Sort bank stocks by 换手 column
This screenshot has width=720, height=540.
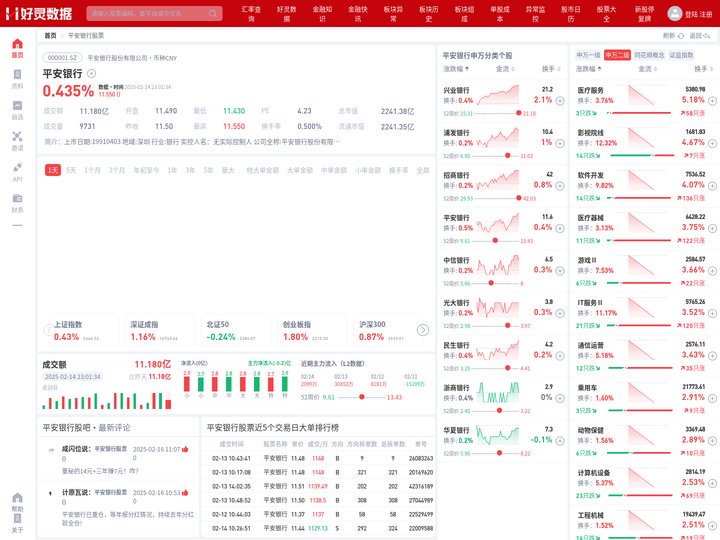pyautogui.click(x=551, y=69)
